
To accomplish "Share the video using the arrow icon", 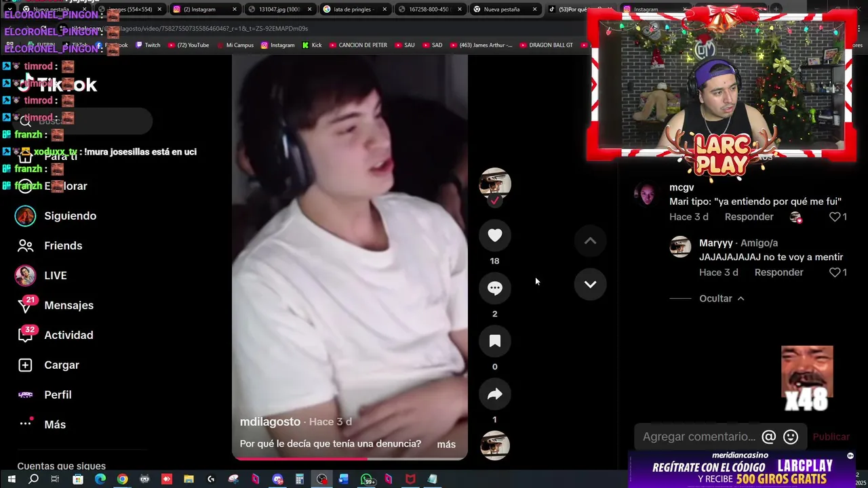I will click(495, 394).
